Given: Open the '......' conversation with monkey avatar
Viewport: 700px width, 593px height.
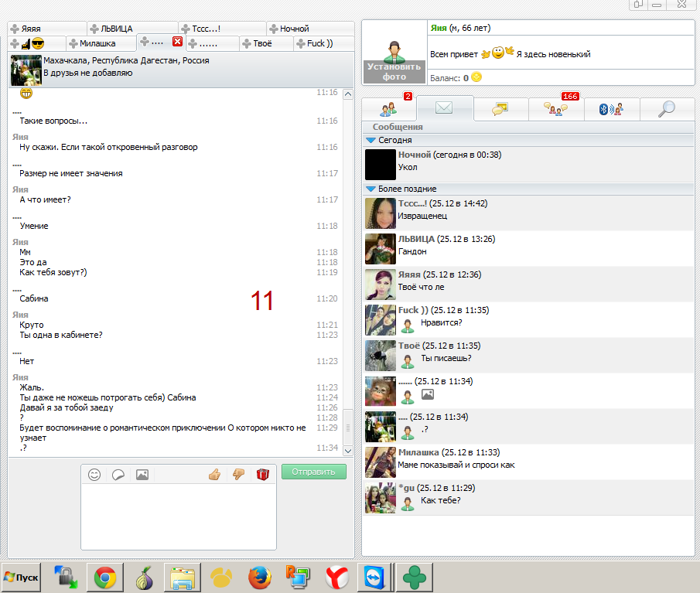Looking at the screenshot, I should point(381,391).
